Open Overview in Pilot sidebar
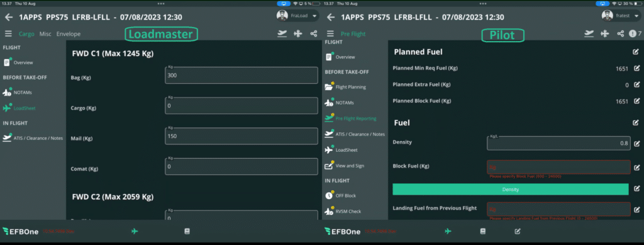The width and height of the screenshot is (644, 245). [340, 57]
